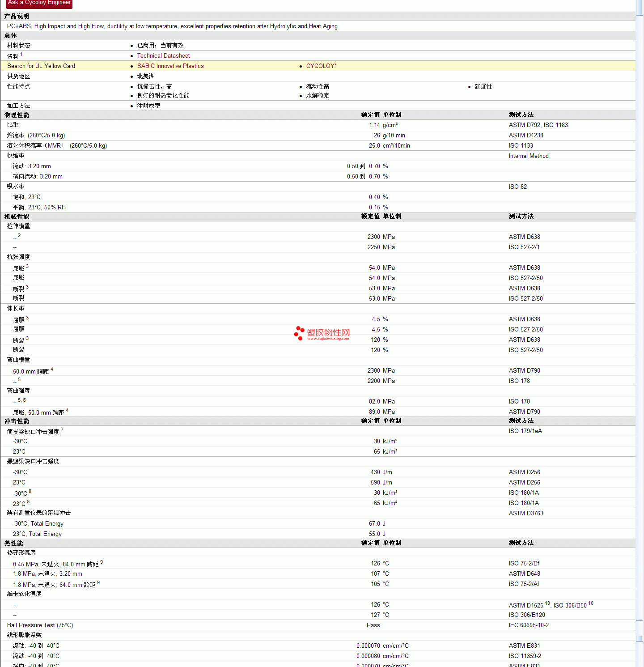Click the ISO 527-2/1 test method
This screenshot has width=644, height=667.
pyautogui.click(x=524, y=247)
